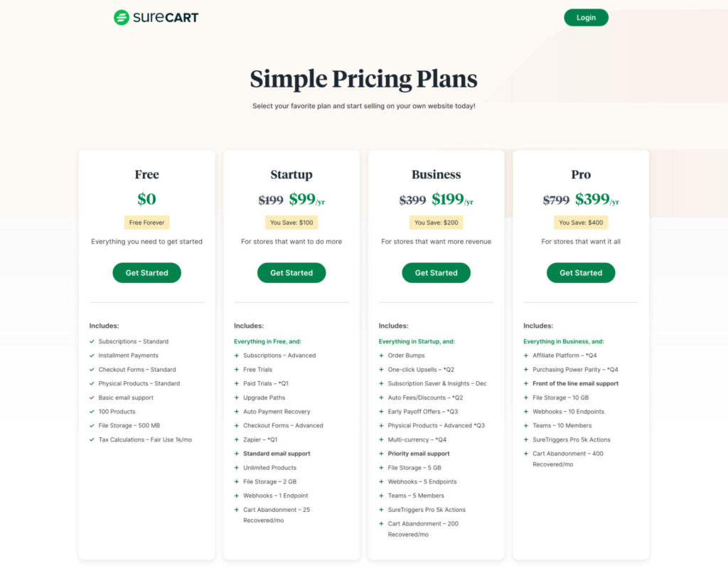
Task: Click the Business plan title
Action: click(436, 174)
